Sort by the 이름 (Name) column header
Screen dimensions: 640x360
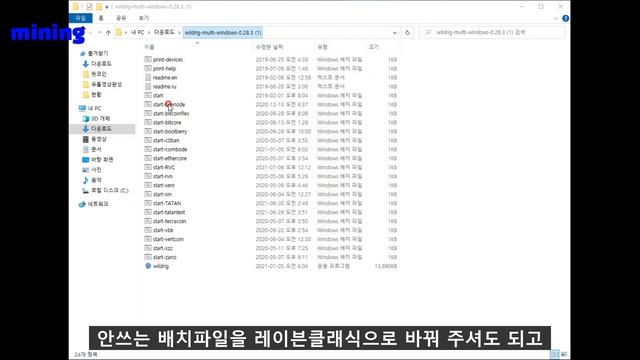click(149, 47)
